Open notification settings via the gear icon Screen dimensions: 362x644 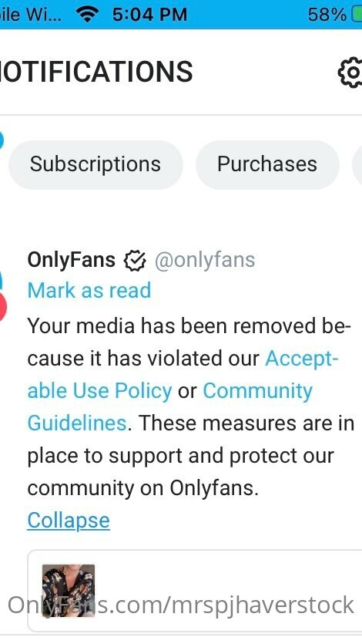(351, 72)
